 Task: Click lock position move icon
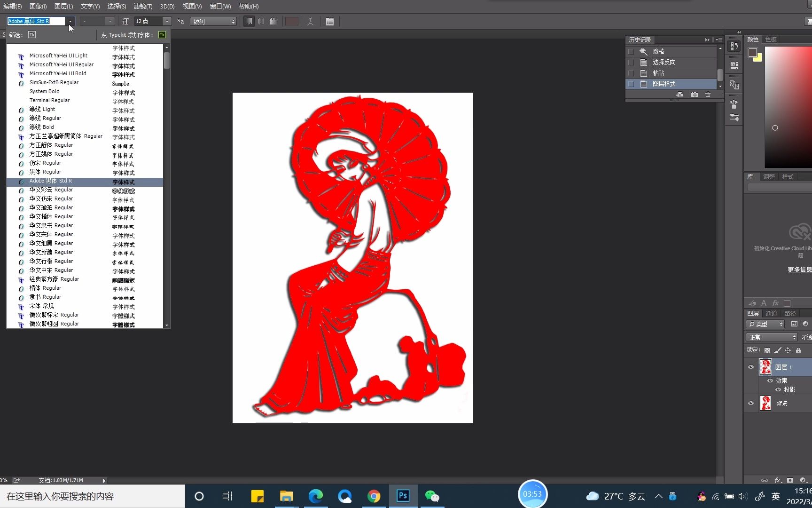(788, 350)
